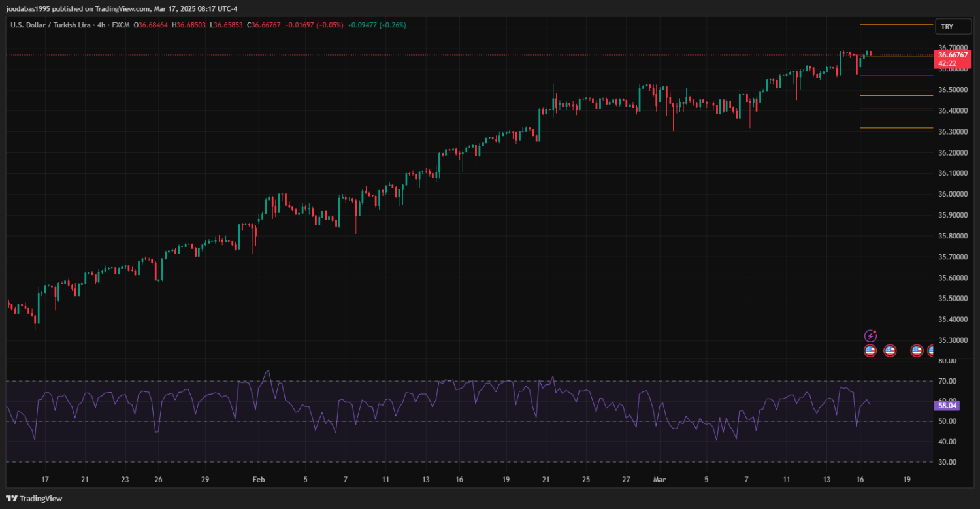Click the red current price label 36.66767
This screenshot has width=980, height=509.
[953, 56]
